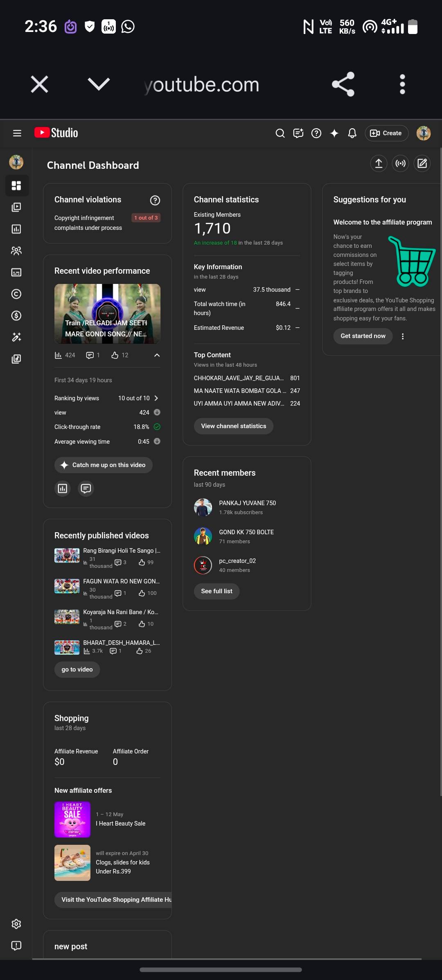The width and height of the screenshot is (442, 980).
Task: Click View channel statistics button
Action: (x=233, y=426)
